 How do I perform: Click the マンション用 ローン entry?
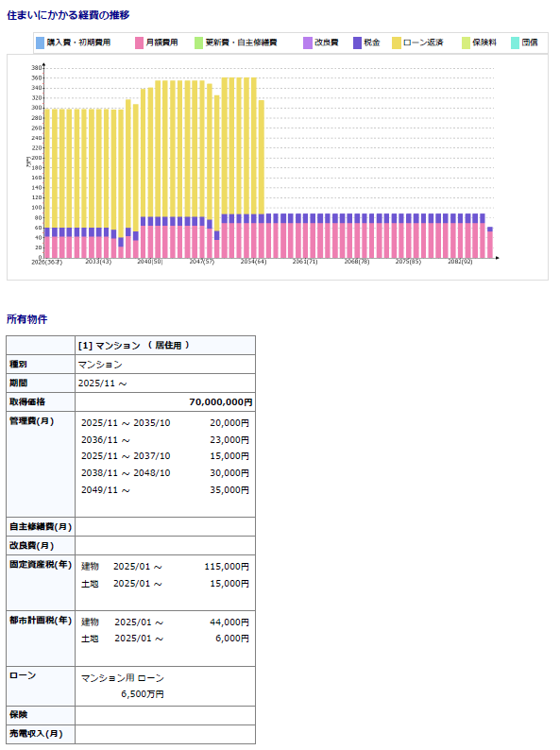point(123,678)
